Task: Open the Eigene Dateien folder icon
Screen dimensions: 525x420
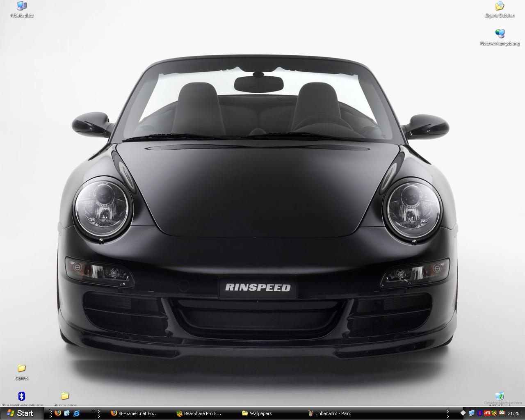Action: [x=500, y=9]
